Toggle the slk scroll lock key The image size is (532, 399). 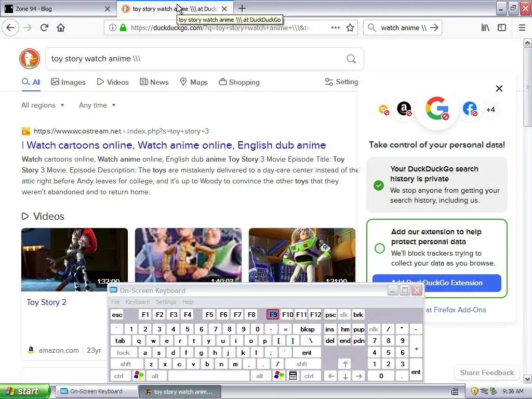pyautogui.click(x=344, y=314)
